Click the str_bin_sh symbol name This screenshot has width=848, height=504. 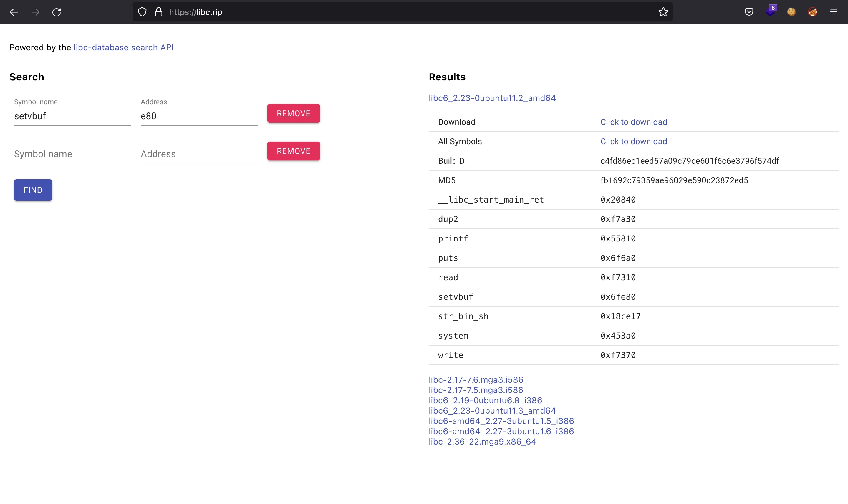coord(463,316)
